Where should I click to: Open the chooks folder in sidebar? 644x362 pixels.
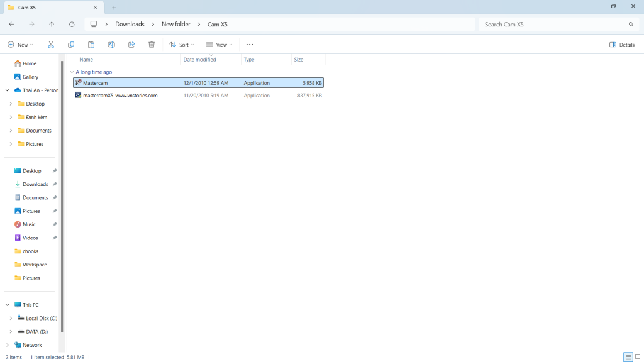coord(30,251)
